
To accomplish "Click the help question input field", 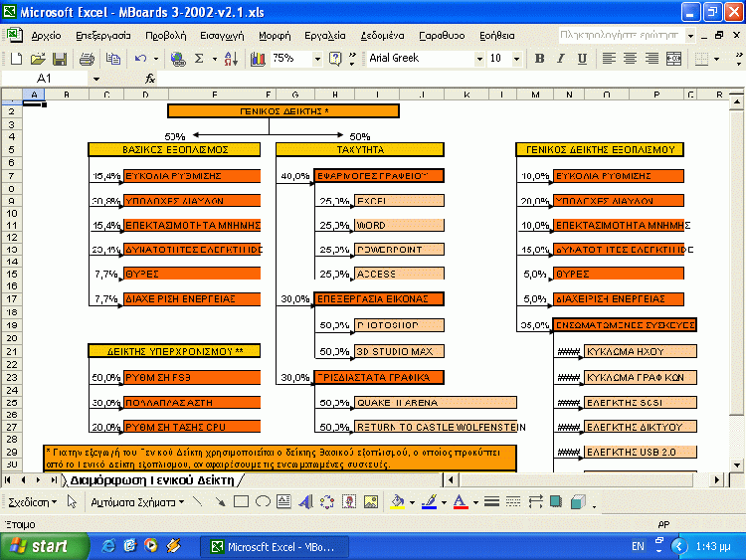I will (622, 35).
